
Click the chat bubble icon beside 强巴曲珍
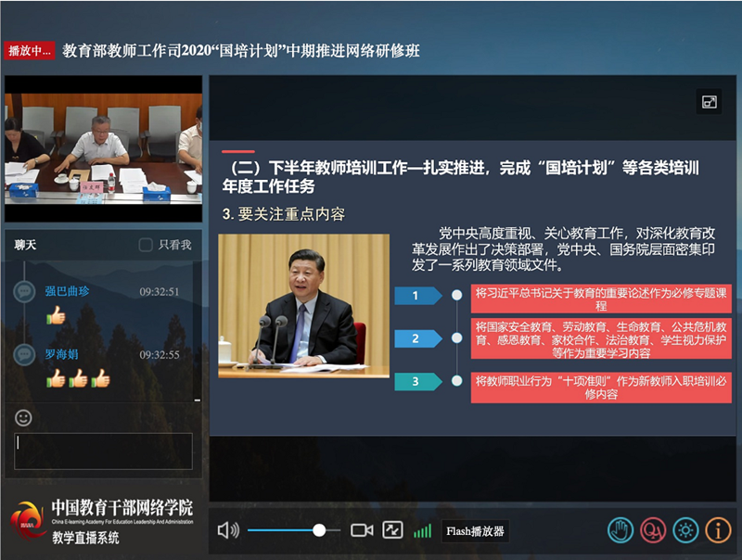(x=24, y=292)
